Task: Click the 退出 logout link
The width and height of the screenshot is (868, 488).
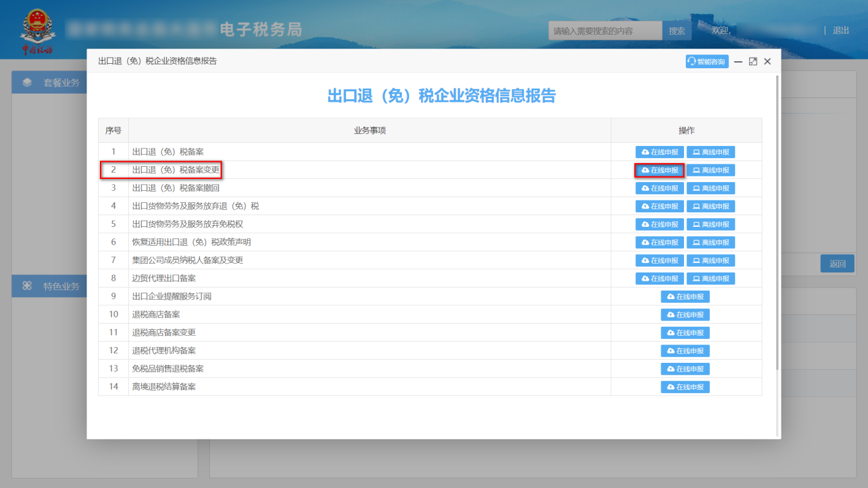Action: coord(841,30)
